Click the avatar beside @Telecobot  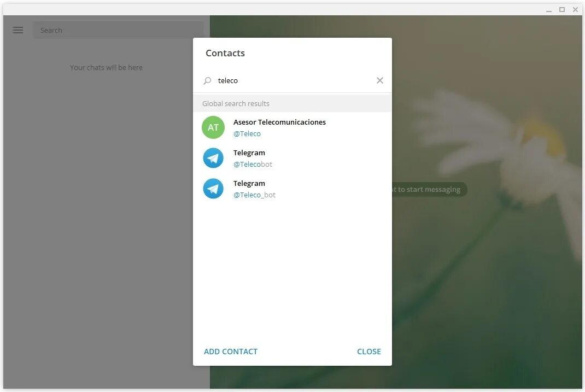213,158
